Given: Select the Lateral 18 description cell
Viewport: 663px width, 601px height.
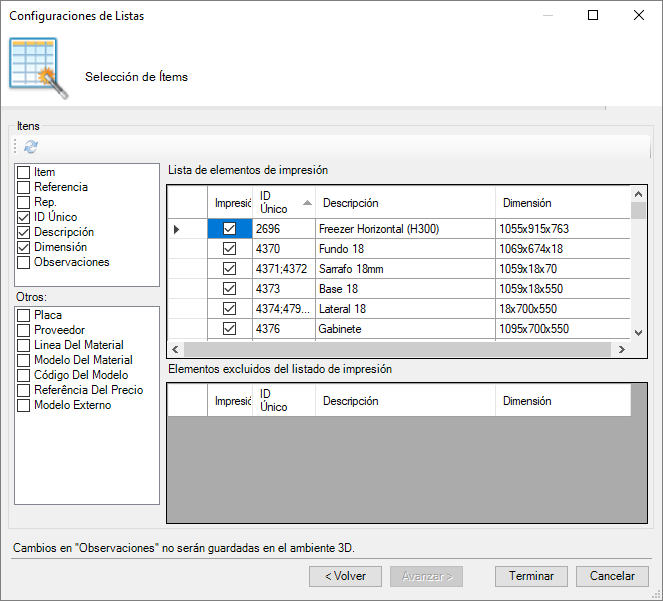Looking at the screenshot, I should coord(405,309).
